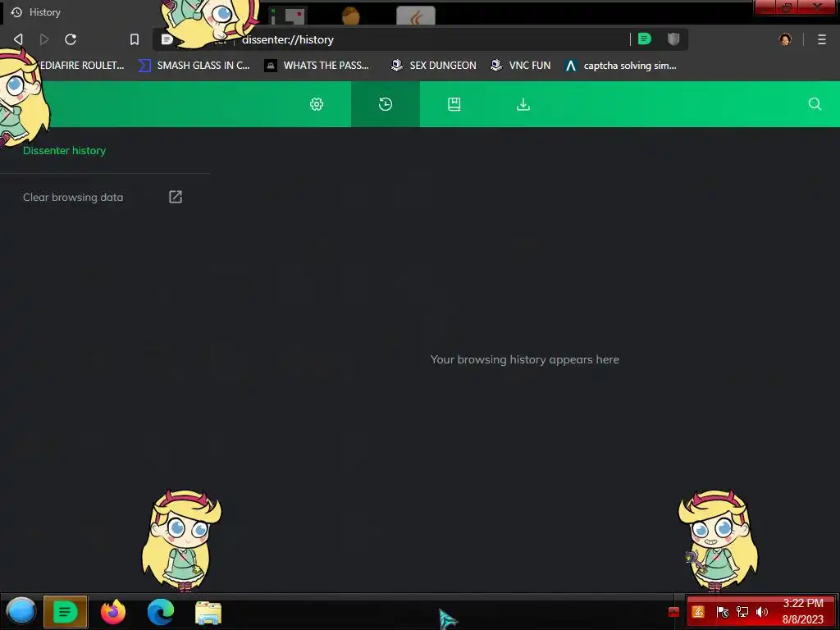The image size is (840, 630).
Task: Launch Microsoft Edge from taskbar
Action: pos(161,612)
